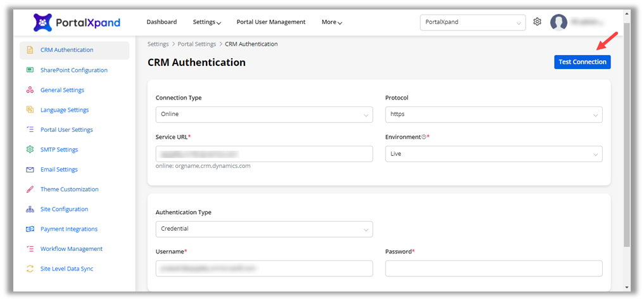
Task: Focus the Password input field
Action: (x=493, y=269)
